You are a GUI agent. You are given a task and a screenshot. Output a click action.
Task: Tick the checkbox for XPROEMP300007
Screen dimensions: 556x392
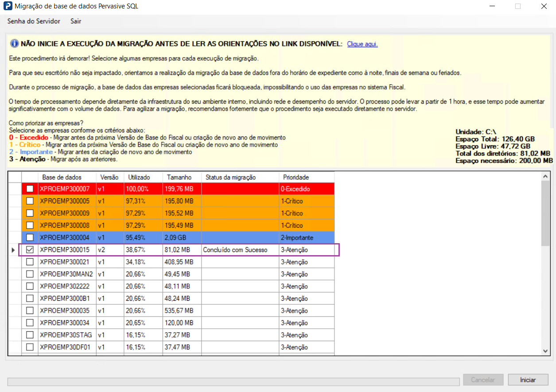click(30, 189)
